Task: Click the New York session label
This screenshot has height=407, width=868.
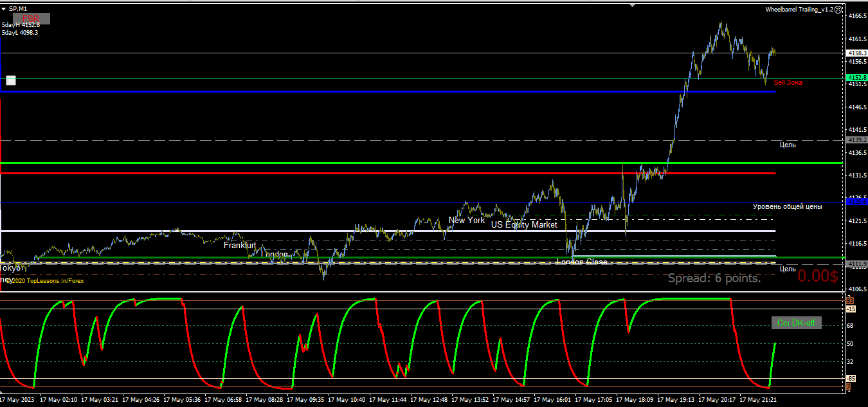Action: [x=467, y=220]
